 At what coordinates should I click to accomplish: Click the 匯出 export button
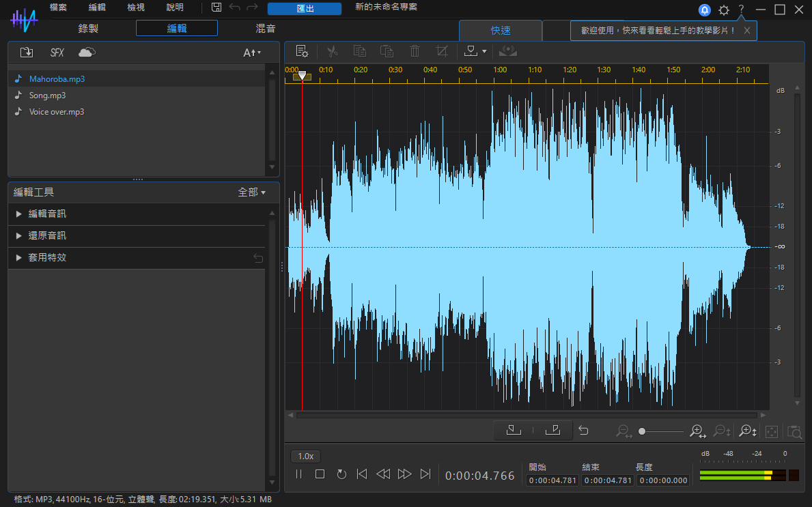[x=304, y=9]
